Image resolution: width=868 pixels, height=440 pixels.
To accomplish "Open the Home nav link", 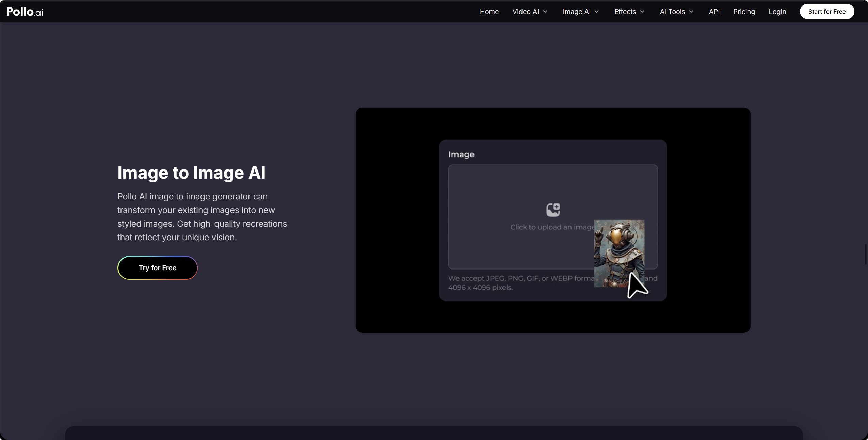I will 489,12.
